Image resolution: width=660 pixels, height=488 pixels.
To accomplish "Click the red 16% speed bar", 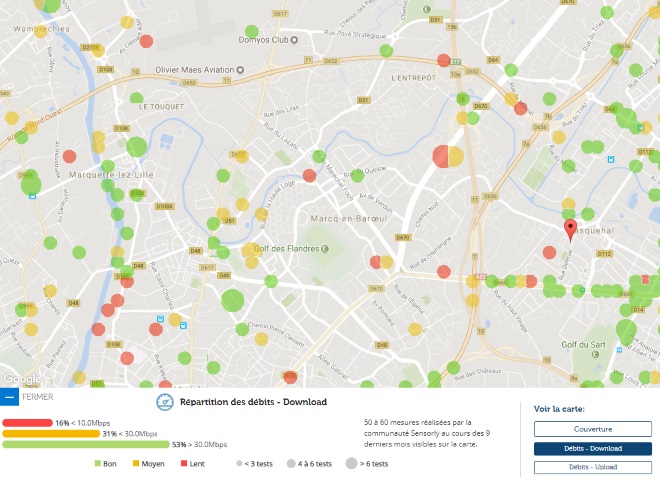I will [27, 423].
